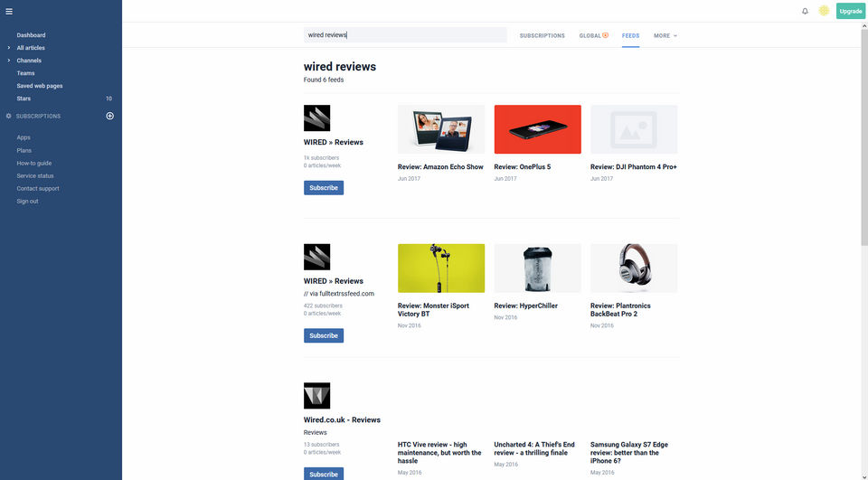Image resolution: width=868 pixels, height=480 pixels.
Task: Open Dashboard in the sidebar
Action: point(31,35)
